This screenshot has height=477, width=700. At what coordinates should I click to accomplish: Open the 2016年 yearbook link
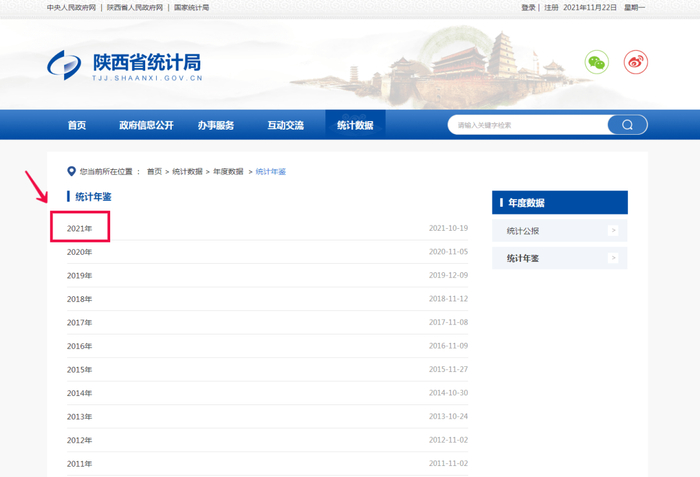(x=80, y=346)
